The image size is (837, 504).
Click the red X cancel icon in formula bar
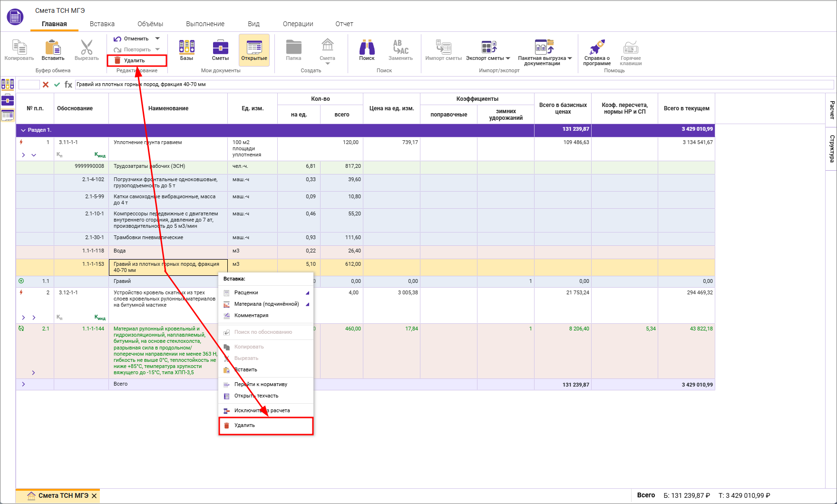[46, 85]
